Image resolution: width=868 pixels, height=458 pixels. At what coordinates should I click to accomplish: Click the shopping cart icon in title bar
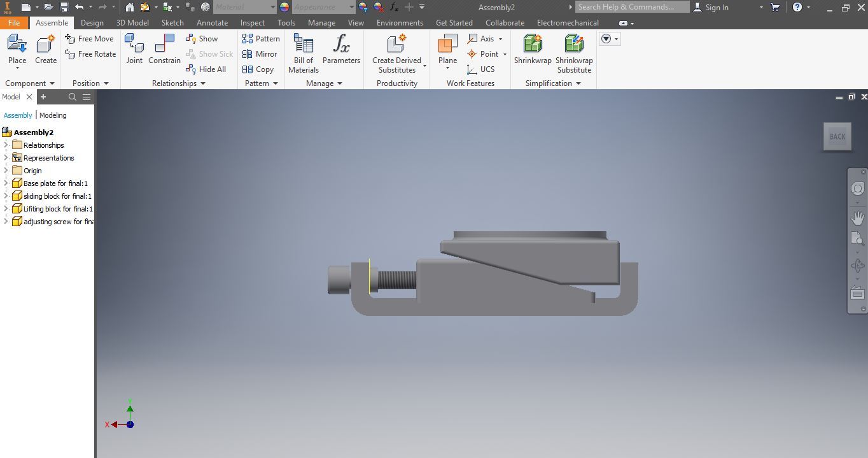(x=775, y=7)
